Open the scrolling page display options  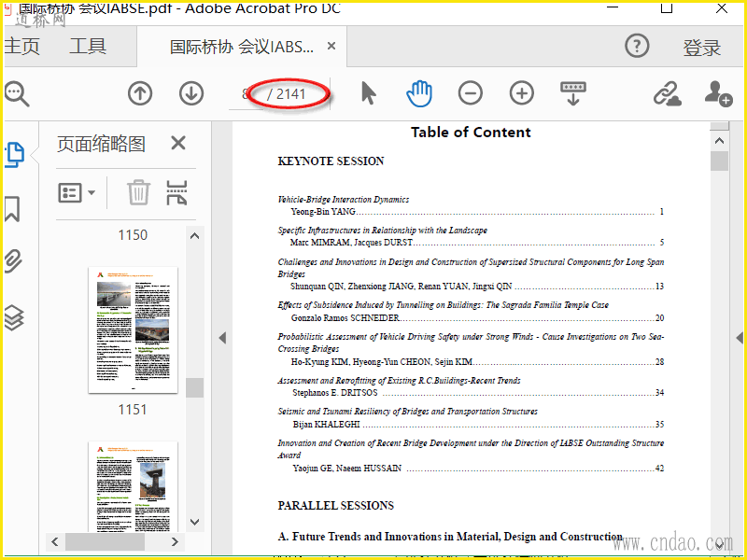[x=573, y=93]
